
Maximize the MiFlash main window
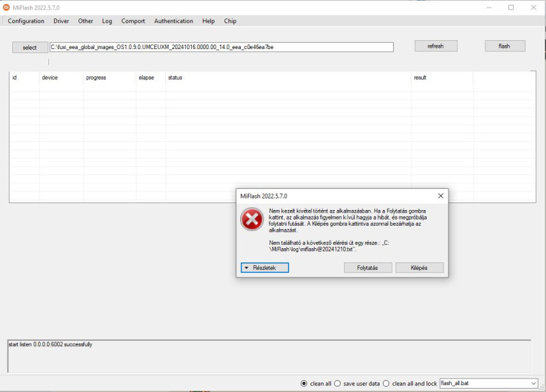pyautogui.click(x=511, y=7)
